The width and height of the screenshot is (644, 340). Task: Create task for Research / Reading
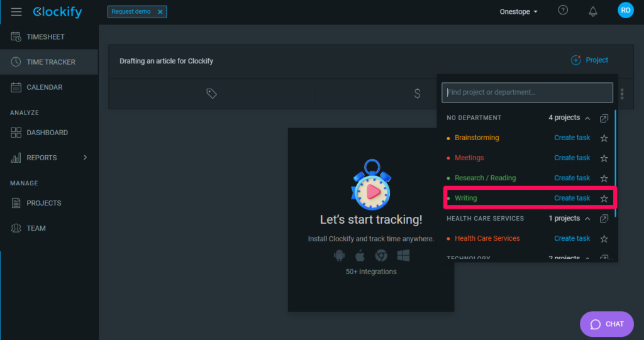pos(572,178)
